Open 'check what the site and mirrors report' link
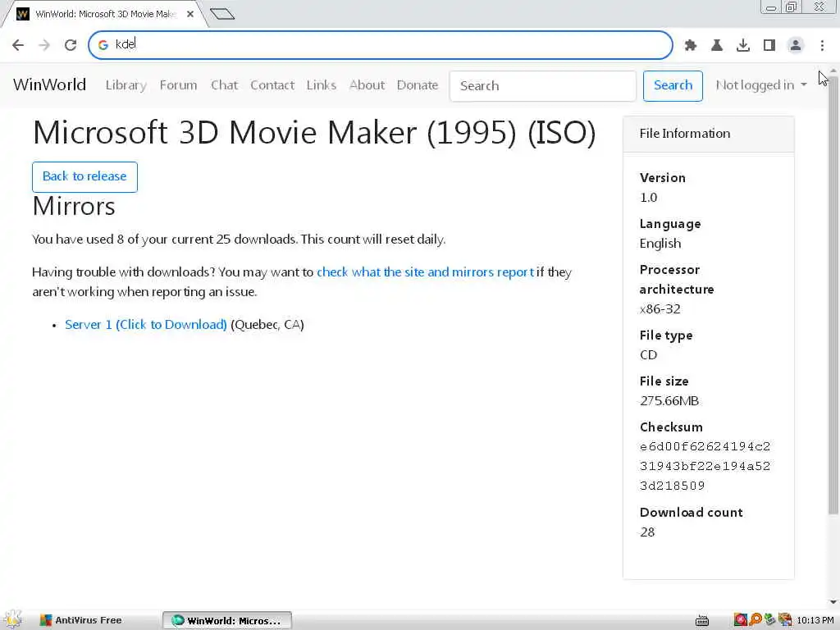The height and width of the screenshot is (630, 840). click(x=426, y=272)
